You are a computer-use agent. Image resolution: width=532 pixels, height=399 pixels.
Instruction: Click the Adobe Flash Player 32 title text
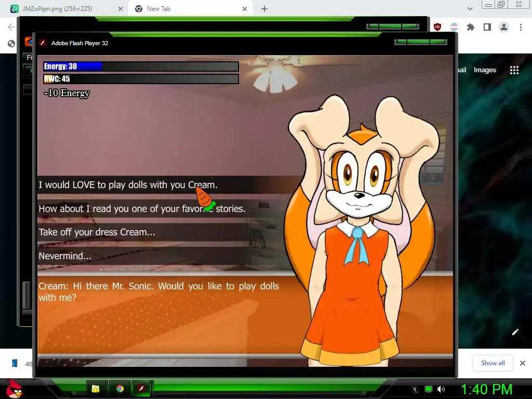click(79, 43)
